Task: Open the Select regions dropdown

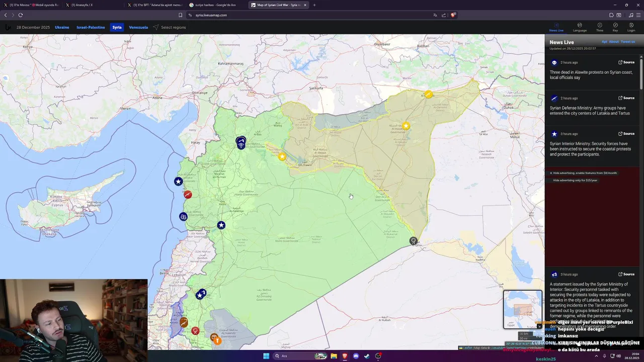Action: point(170,27)
